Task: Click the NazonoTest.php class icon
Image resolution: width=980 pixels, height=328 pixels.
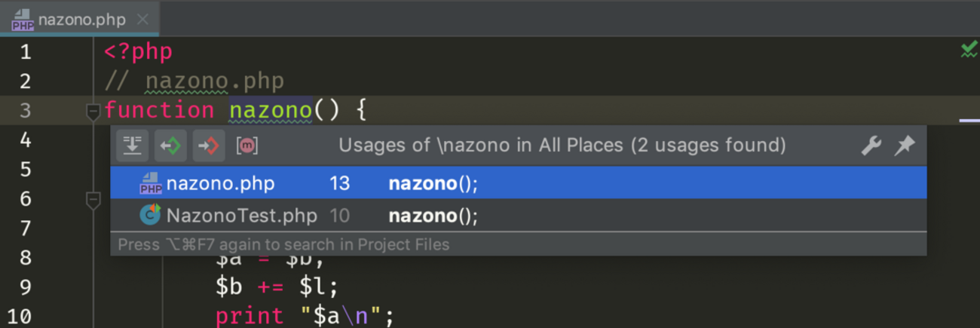Action: (151, 216)
